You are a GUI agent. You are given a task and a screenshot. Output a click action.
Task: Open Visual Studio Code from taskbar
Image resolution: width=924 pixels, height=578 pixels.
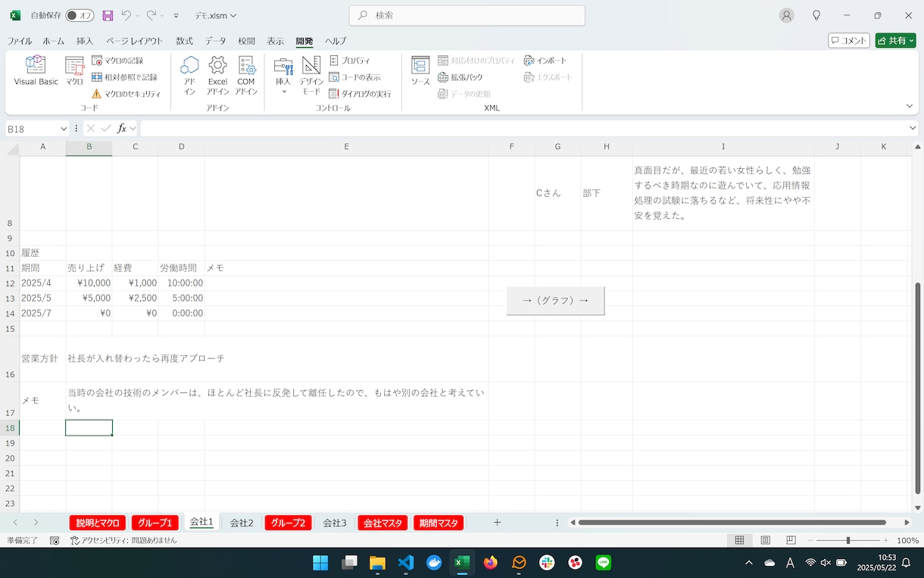click(405, 563)
